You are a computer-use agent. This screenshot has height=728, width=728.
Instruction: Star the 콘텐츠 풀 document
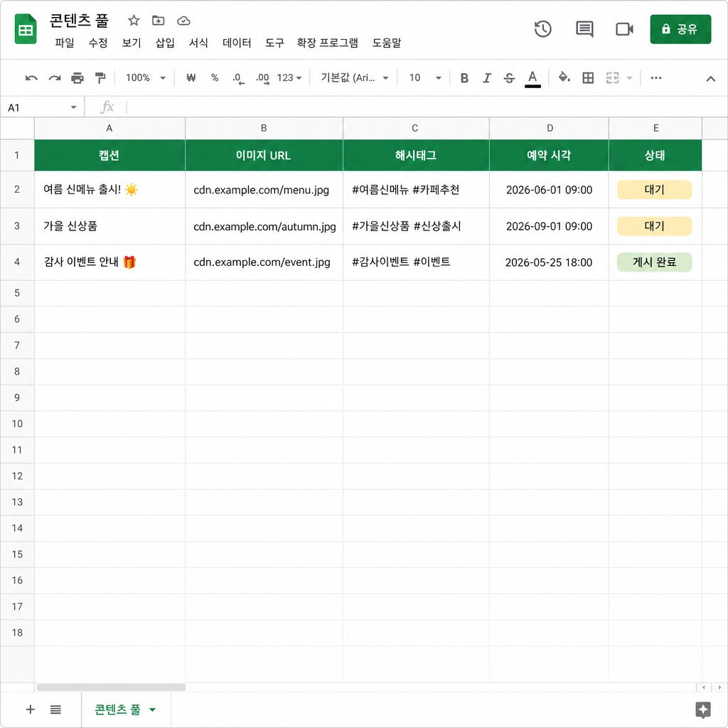click(x=134, y=21)
